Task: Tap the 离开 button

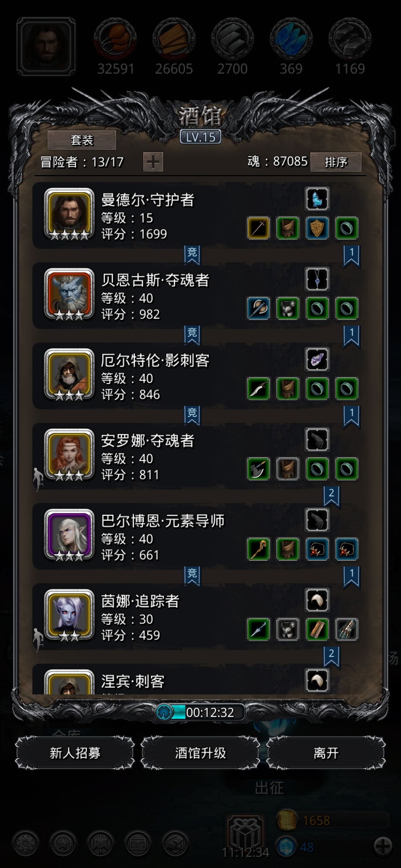Action: [326, 753]
